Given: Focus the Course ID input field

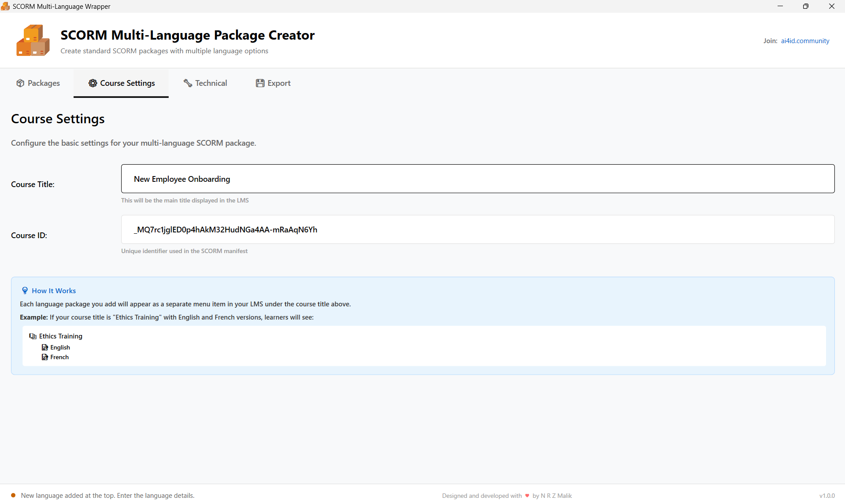Looking at the screenshot, I should click(x=478, y=229).
